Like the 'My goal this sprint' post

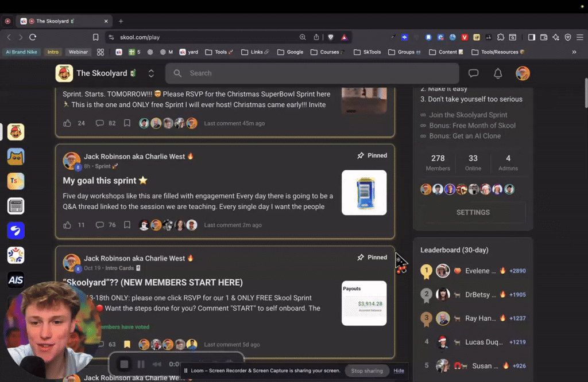pyautogui.click(x=67, y=225)
